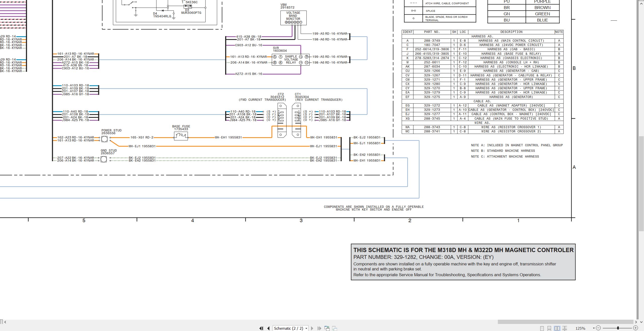Open the 125% zoom level dropdown
The image size is (644, 331).
(594, 328)
